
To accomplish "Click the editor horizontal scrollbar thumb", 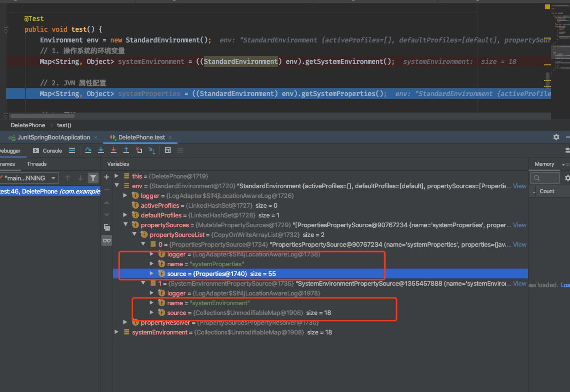I will tap(42, 116).
